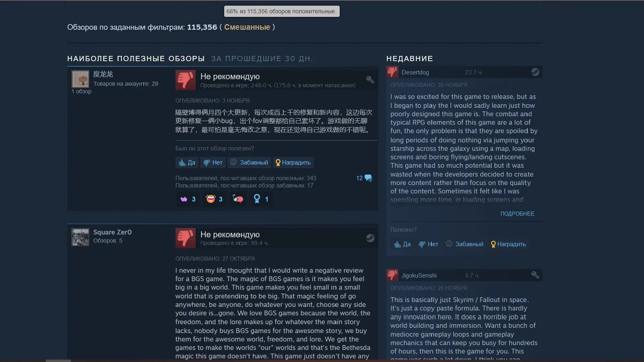The width and height of the screenshot is (644, 362).
Task: Click the thumbs-down icon on Square Zer0's review
Action: coord(185,238)
